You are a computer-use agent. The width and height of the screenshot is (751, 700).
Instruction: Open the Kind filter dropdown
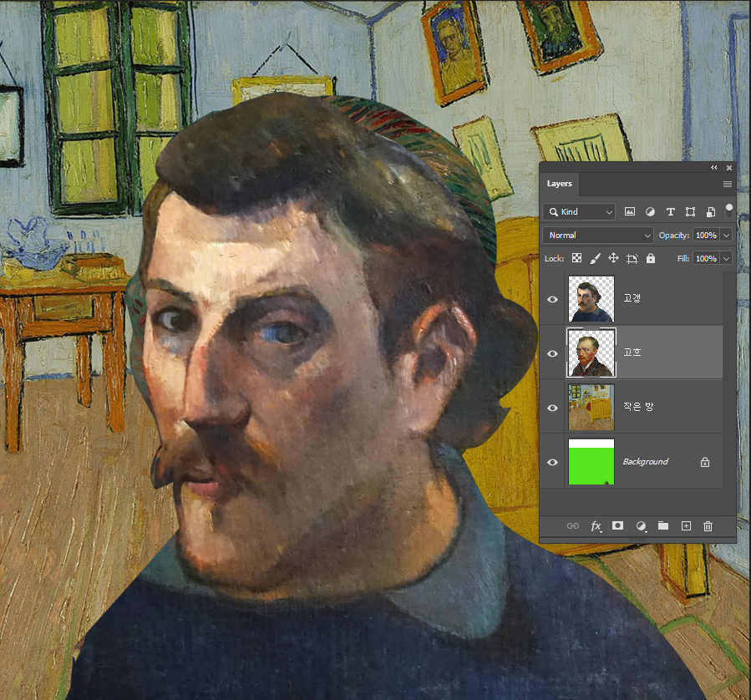tap(579, 211)
